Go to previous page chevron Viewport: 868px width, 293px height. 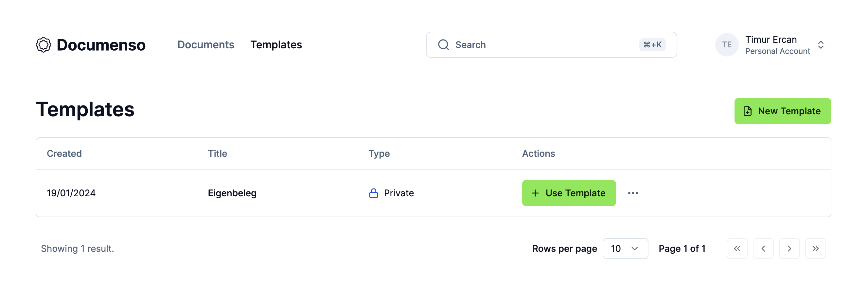pos(763,249)
